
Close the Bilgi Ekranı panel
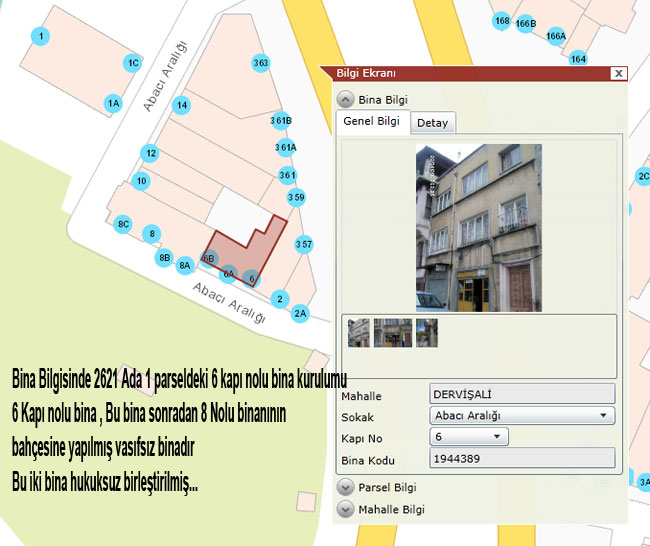tap(619, 73)
